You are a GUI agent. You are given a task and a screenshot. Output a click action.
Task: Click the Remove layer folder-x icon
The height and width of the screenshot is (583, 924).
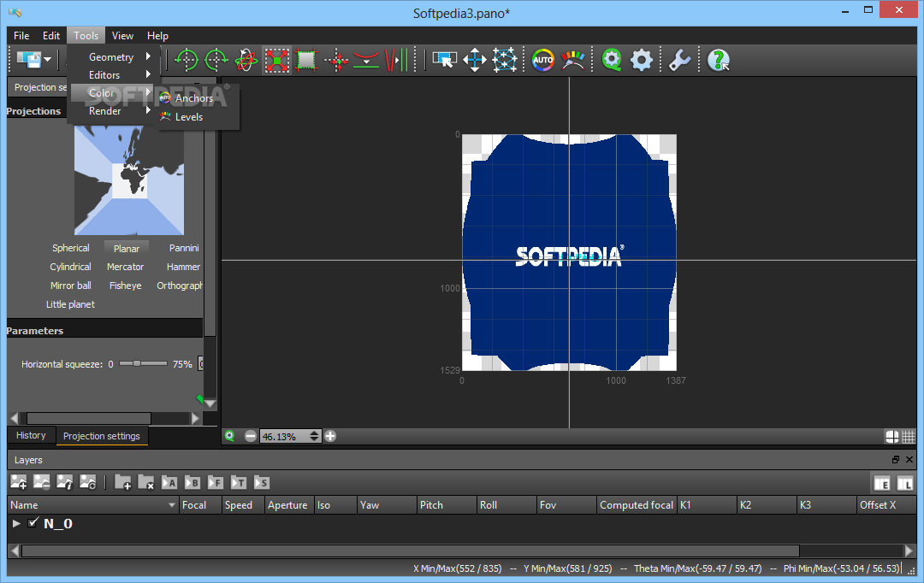[x=145, y=482]
